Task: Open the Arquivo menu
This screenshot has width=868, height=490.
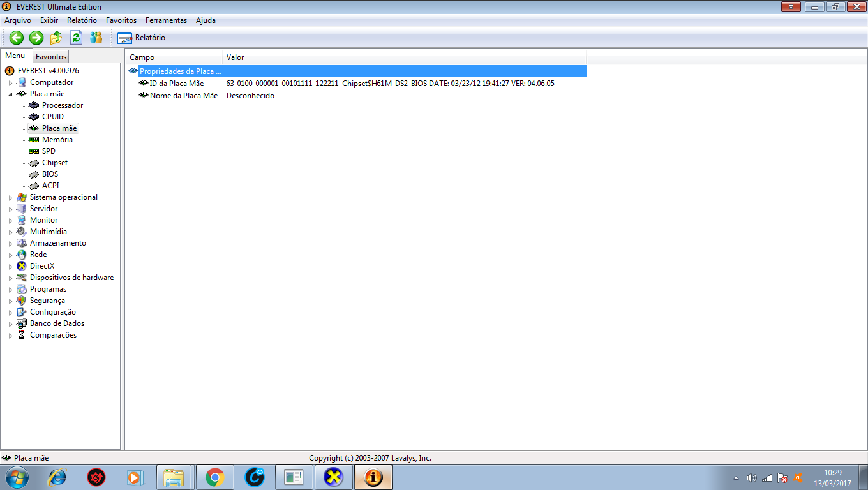Action: (18, 20)
